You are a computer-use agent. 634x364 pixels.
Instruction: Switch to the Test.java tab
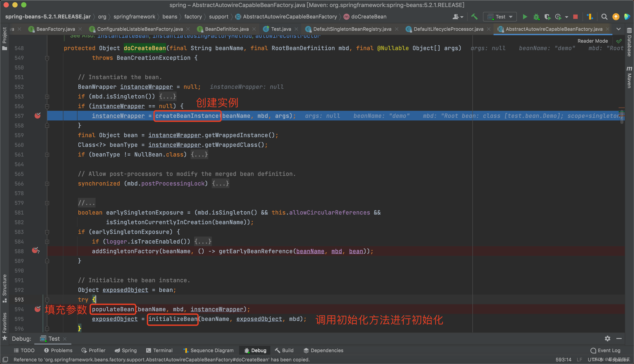click(x=281, y=29)
